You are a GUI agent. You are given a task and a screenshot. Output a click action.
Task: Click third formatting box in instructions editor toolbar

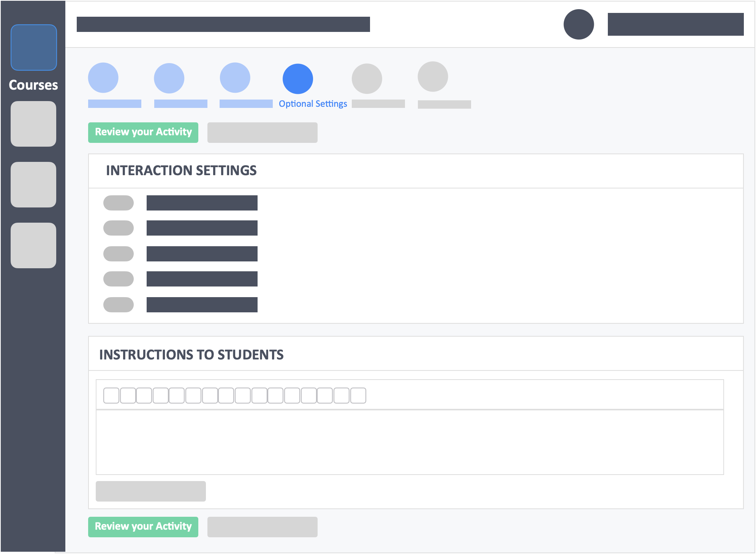pyautogui.click(x=144, y=396)
